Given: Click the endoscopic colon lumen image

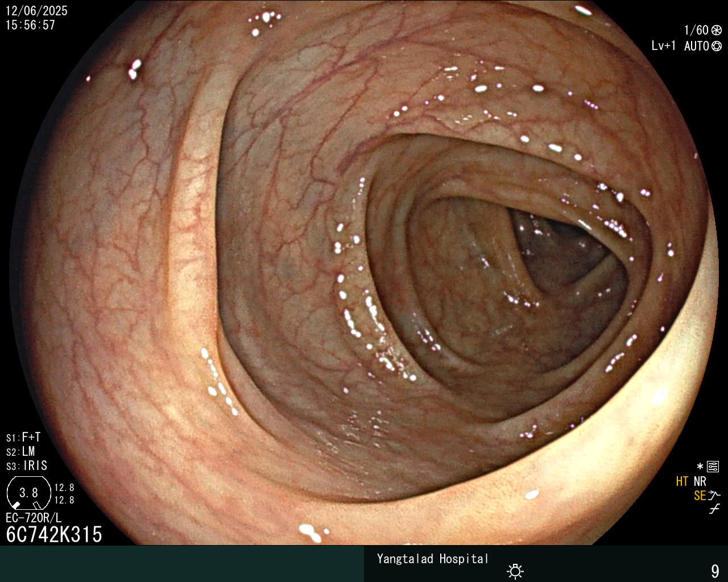Looking at the screenshot, I should [x=364, y=273].
